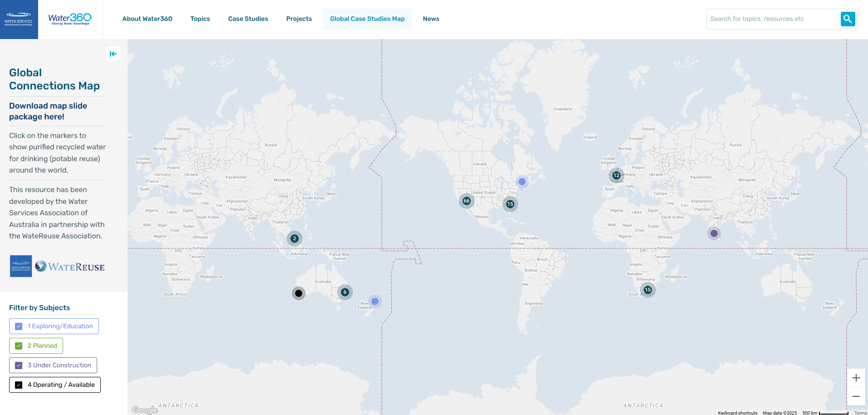
Task: Disable the 2 Planned filter
Action: tap(18, 346)
